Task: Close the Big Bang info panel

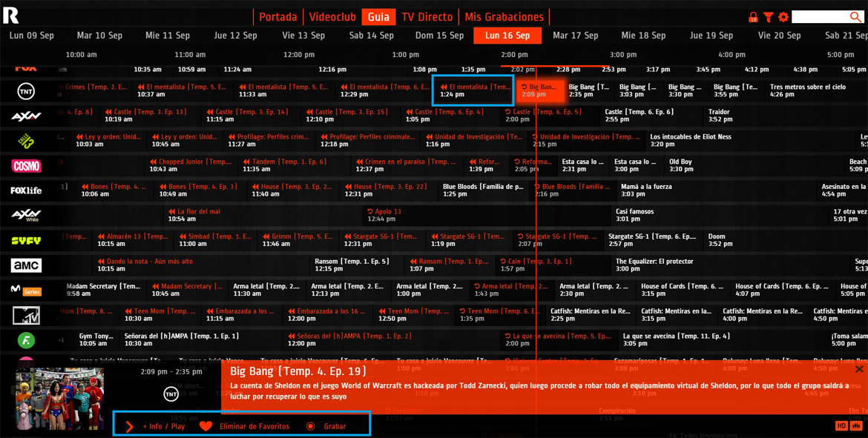Action: tap(859, 369)
